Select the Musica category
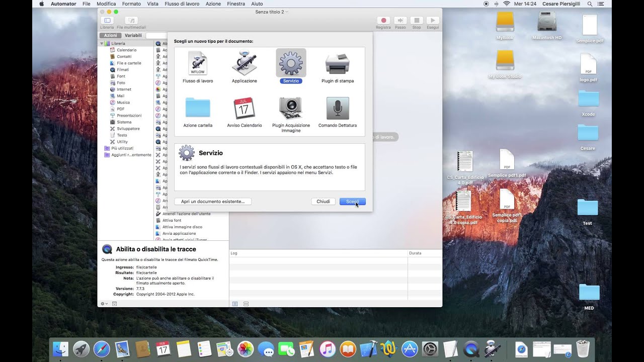The image size is (644, 362). tap(123, 103)
